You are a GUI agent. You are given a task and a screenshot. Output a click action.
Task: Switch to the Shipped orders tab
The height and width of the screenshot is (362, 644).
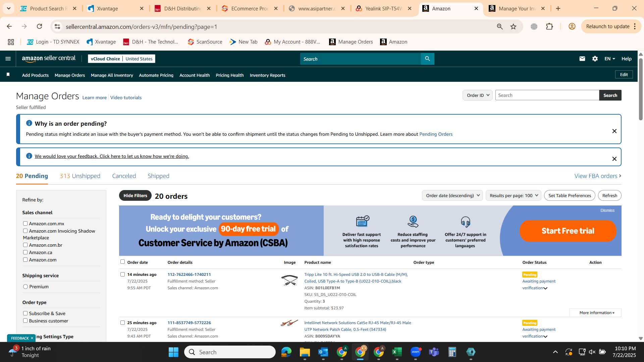tap(158, 176)
